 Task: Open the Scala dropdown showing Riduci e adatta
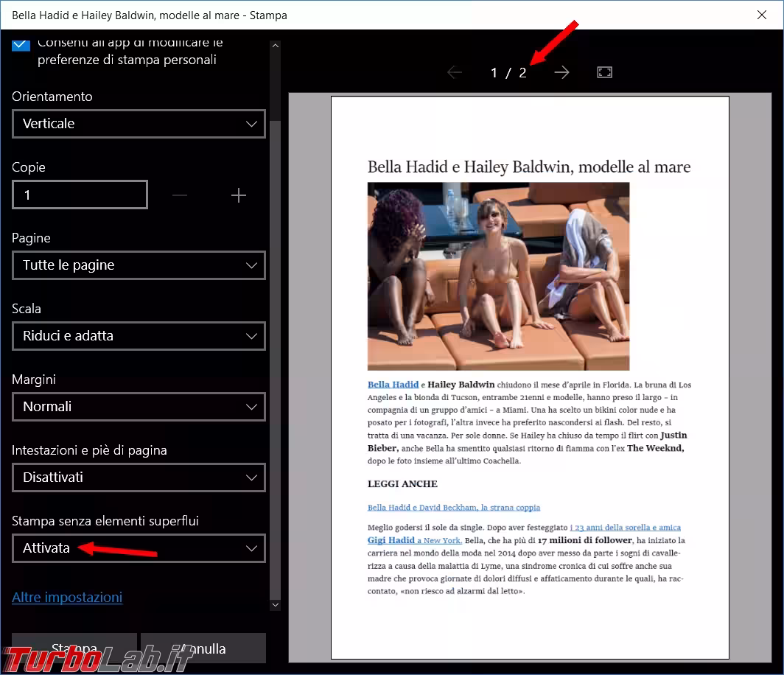tap(139, 336)
